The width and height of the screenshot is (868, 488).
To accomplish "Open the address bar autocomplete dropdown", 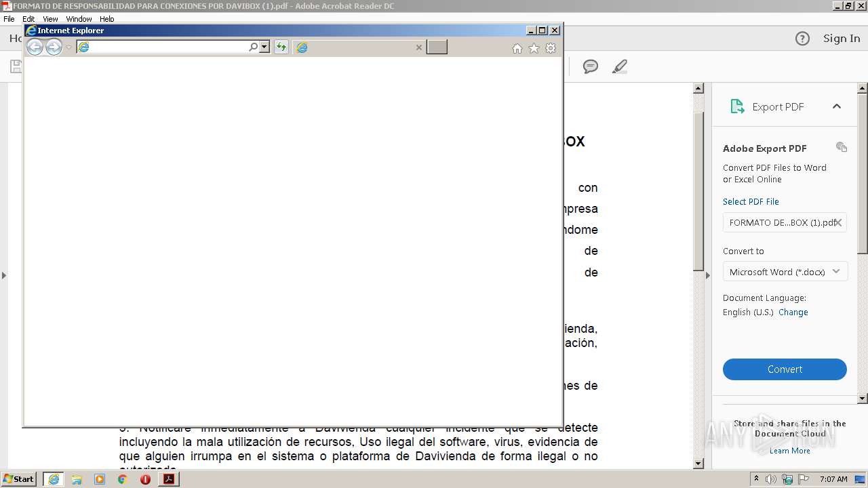I will (x=264, y=47).
